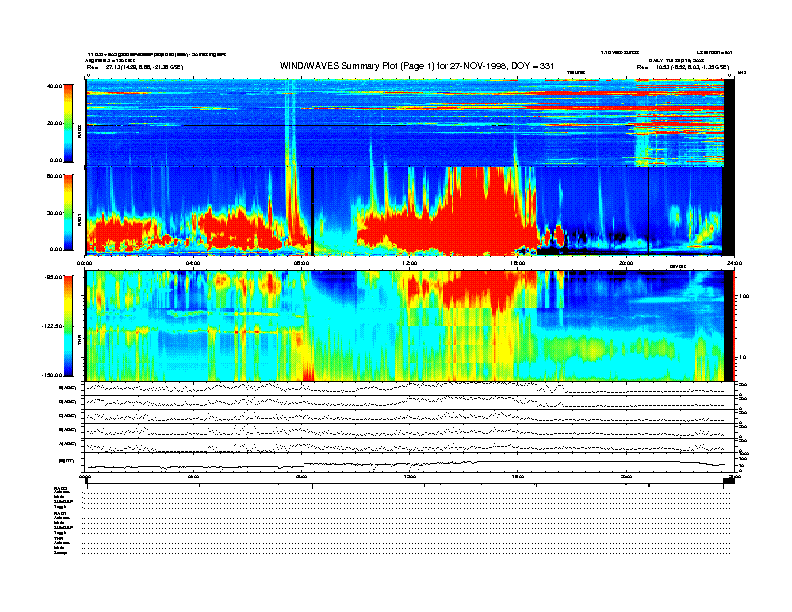Click the TNR vertical axis label

tap(79, 342)
